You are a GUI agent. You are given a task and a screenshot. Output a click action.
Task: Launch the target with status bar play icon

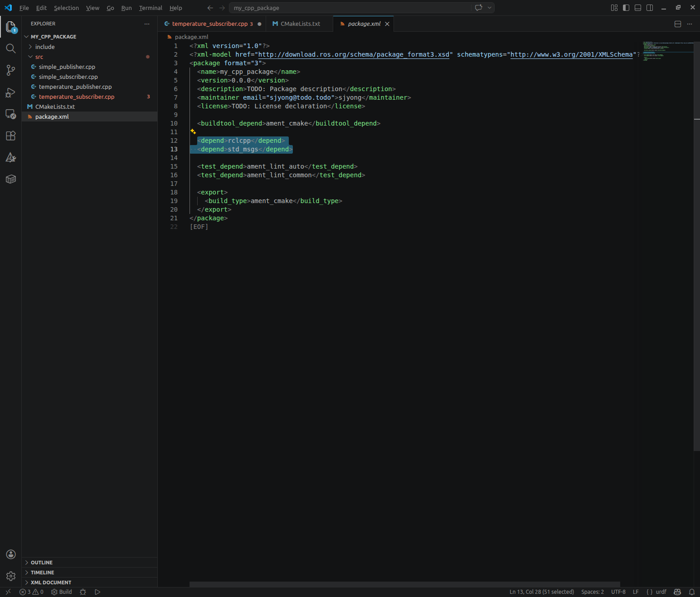(x=97, y=592)
